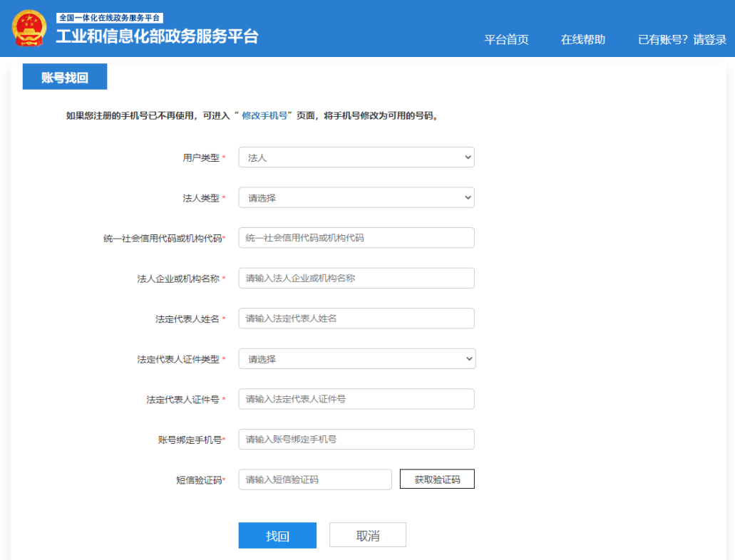Viewport: 735px width, 560px height.
Task: Click the 统一社会信用代码或机构代码 input field
Action: click(x=356, y=237)
